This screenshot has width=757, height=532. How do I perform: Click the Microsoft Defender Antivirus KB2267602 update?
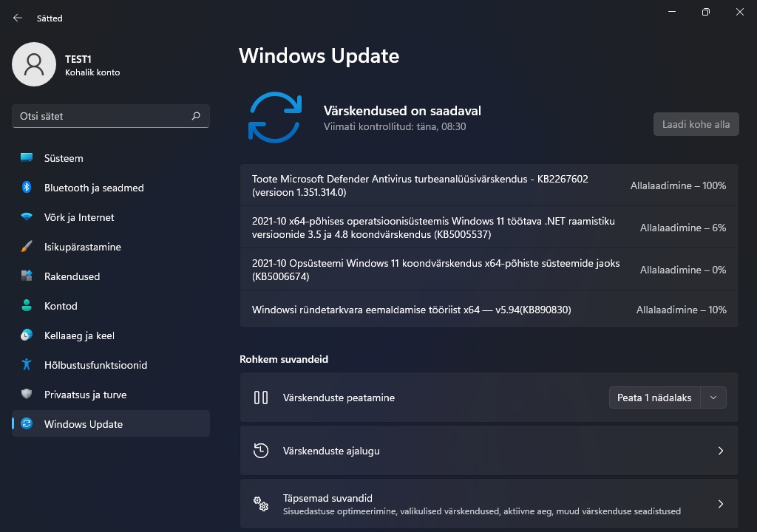[x=489, y=185]
